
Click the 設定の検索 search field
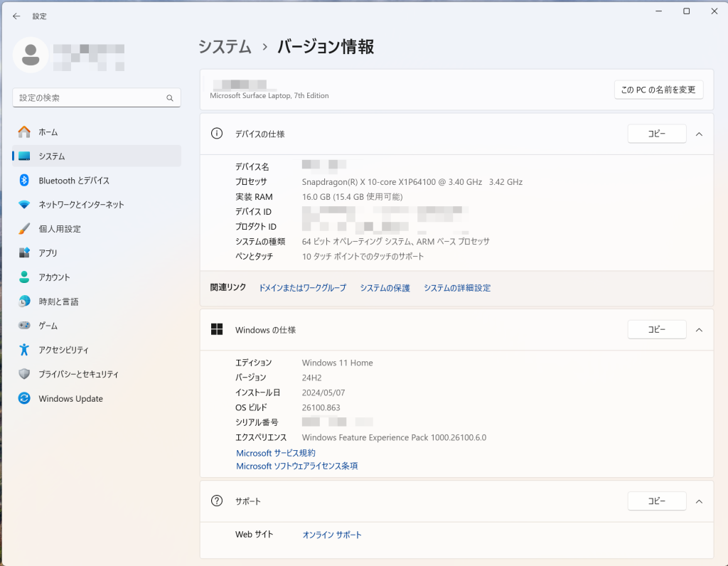[x=89, y=98]
